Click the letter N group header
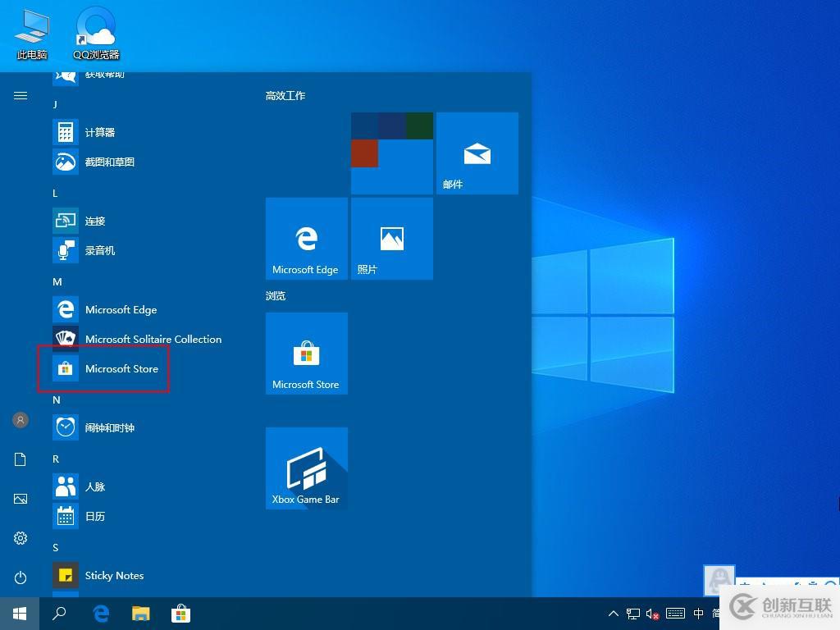Viewport: 840px width, 630px height. 57,399
